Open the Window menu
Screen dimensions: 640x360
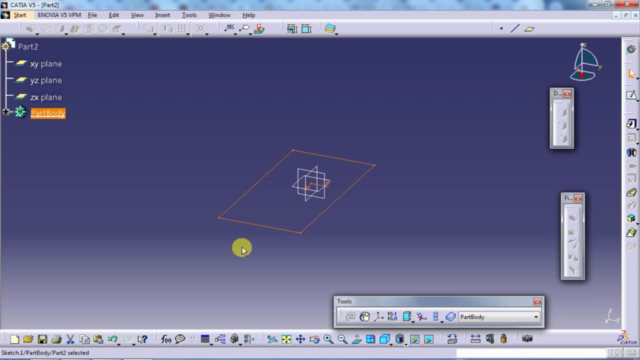click(x=220, y=15)
